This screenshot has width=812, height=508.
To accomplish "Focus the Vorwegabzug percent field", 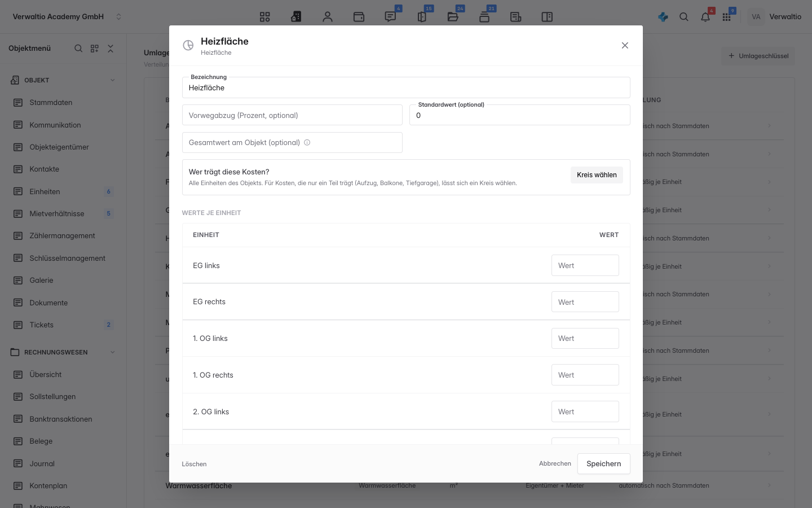I will (292, 115).
